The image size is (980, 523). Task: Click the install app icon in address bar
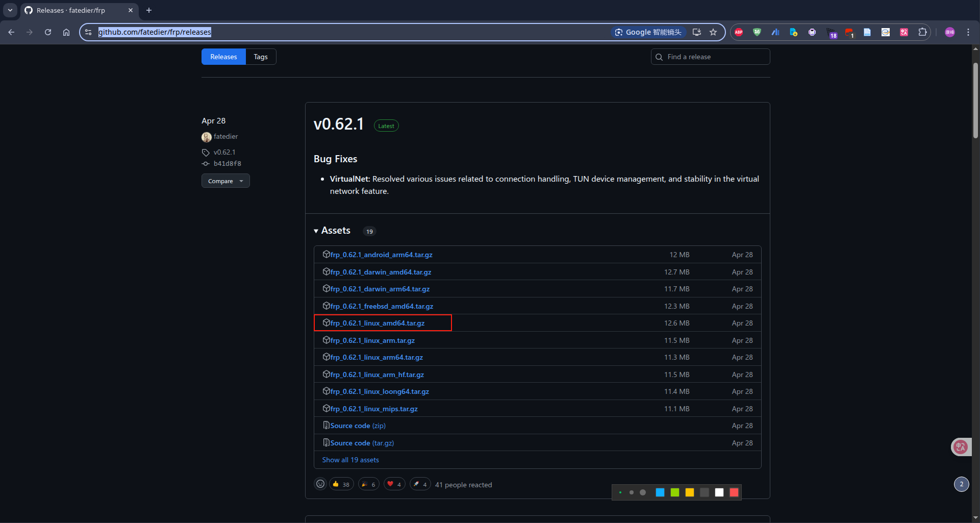696,32
